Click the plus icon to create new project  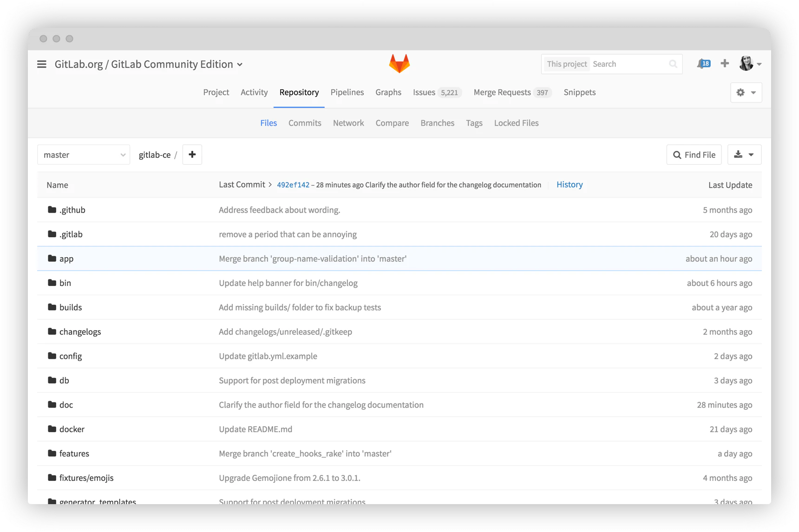tap(725, 64)
